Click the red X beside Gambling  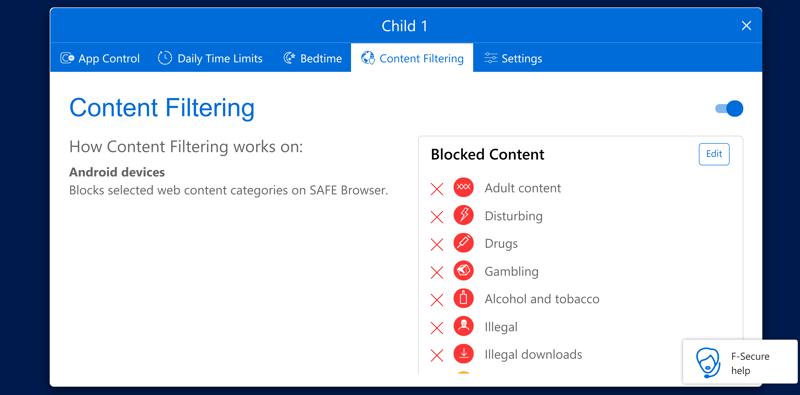pyautogui.click(x=437, y=273)
